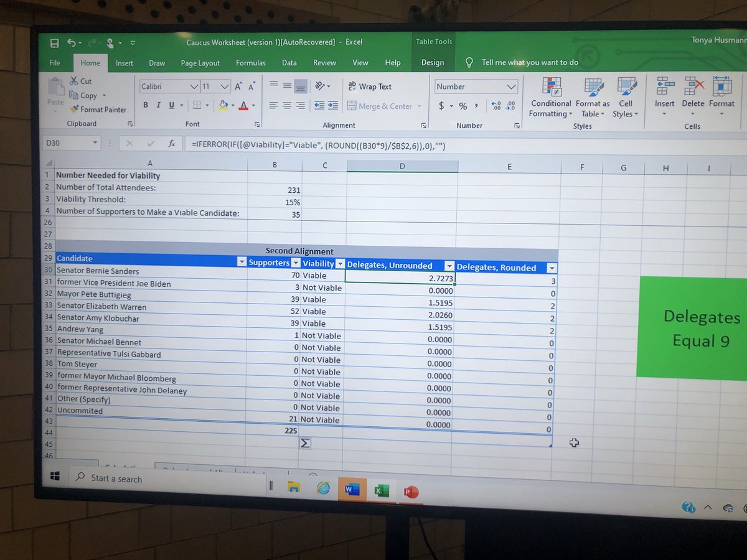
Task: Middle align the cell contents
Action: (x=287, y=86)
